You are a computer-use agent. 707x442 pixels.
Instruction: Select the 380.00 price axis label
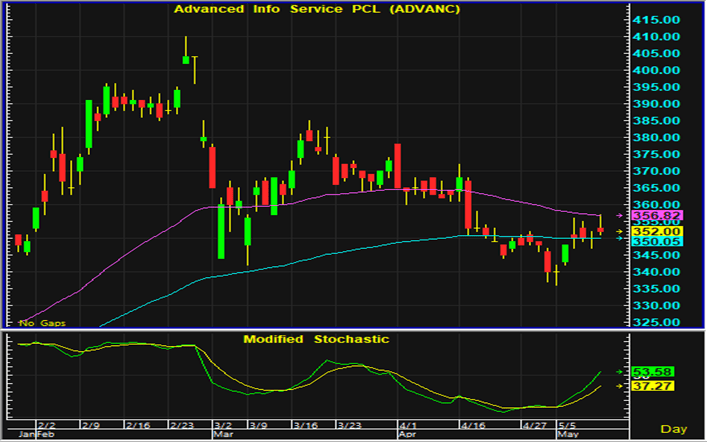coord(656,137)
